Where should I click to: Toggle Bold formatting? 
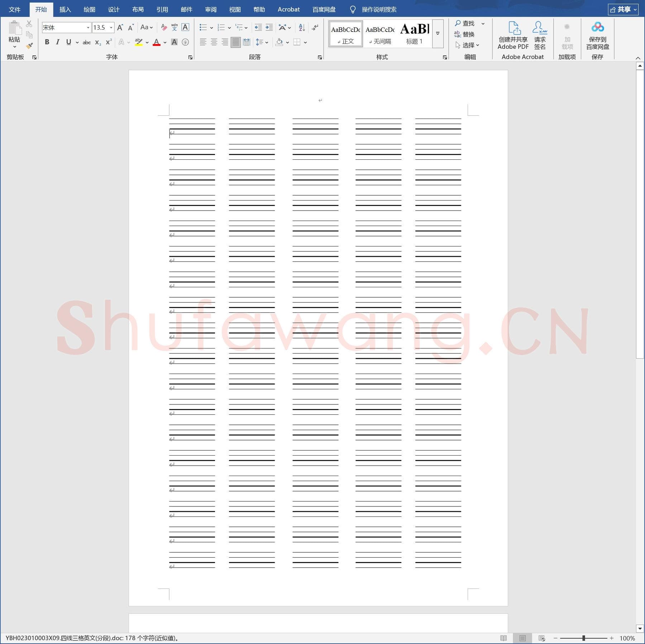[x=47, y=42]
